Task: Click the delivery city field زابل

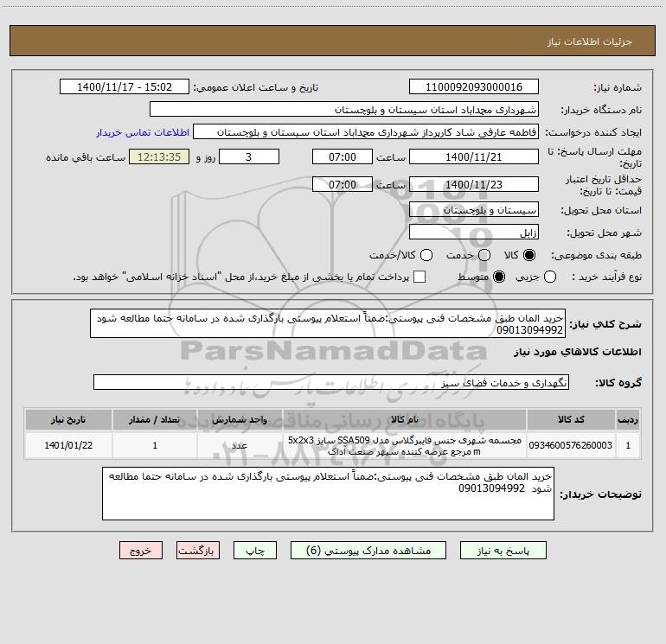Action: click(x=474, y=233)
